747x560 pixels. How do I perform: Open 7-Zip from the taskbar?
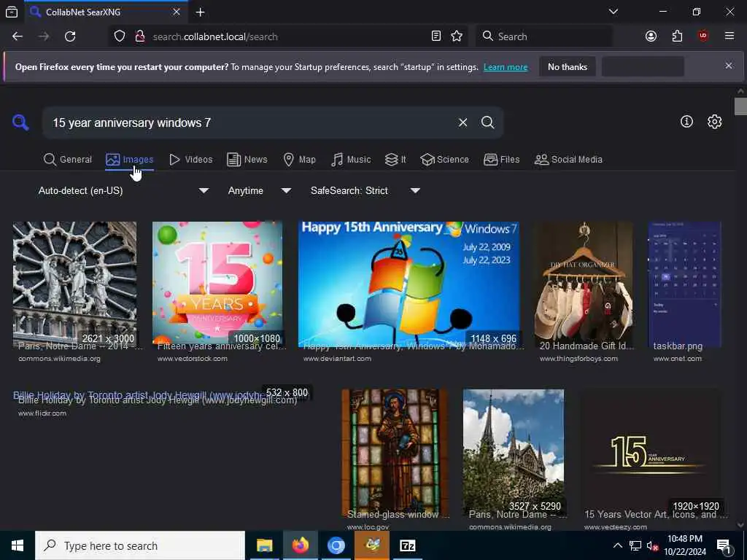(407, 545)
